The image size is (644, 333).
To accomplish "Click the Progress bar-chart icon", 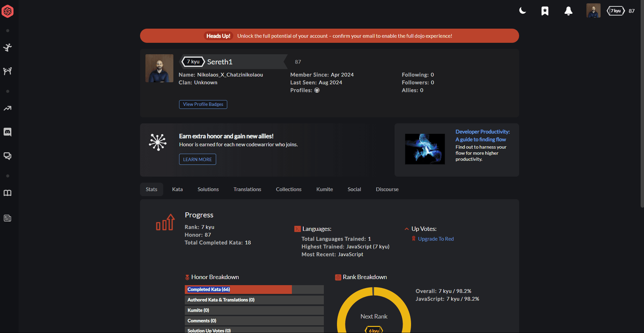I will 165,222.
